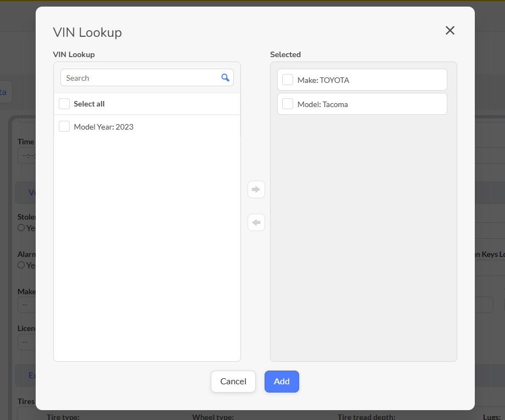Click the move-right arrow button
505x420 pixels.
(256, 189)
